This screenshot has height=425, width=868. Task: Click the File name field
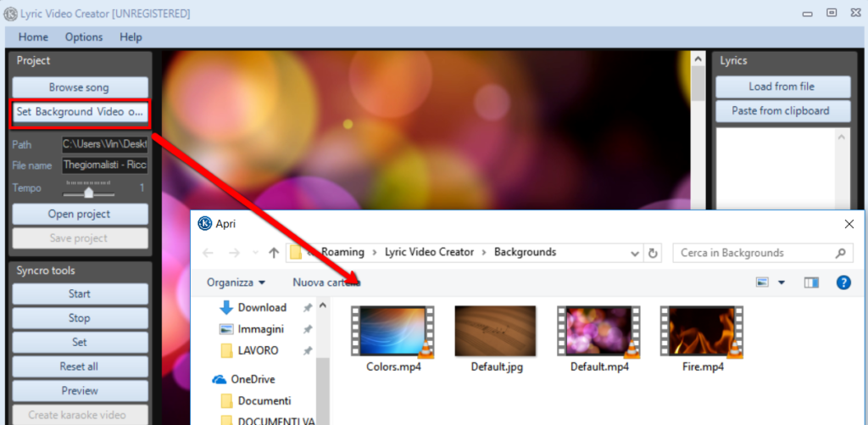pos(105,165)
